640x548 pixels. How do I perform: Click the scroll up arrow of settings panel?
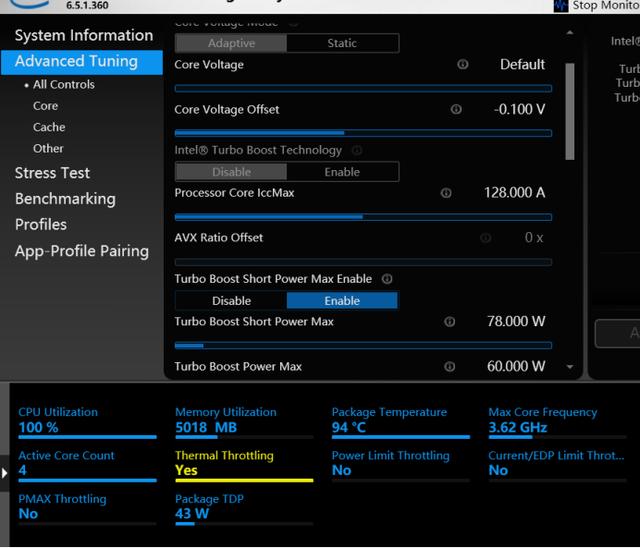coord(570,33)
